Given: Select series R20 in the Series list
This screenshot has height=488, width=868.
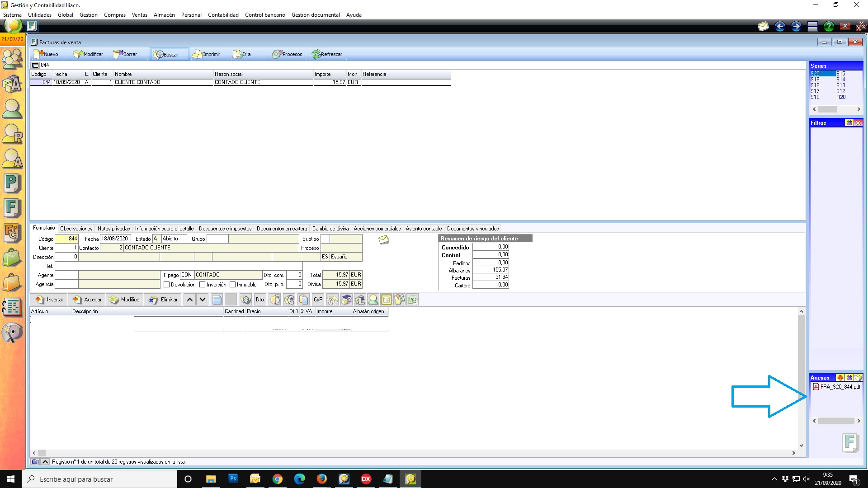Looking at the screenshot, I should point(841,97).
